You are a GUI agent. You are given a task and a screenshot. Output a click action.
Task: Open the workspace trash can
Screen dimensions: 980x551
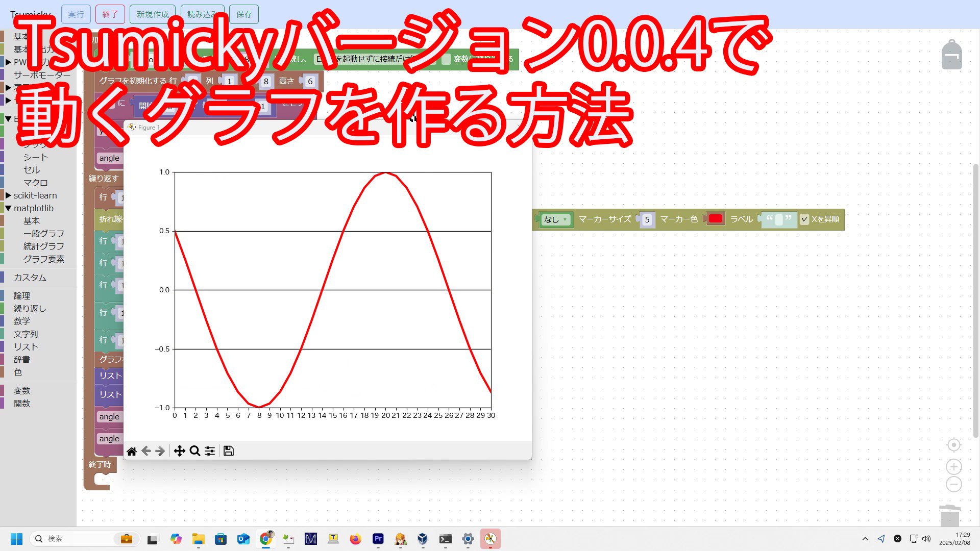click(950, 515)
